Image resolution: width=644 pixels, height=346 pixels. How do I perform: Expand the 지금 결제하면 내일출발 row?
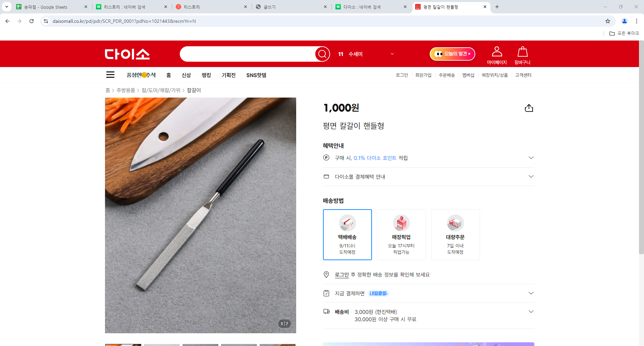[x=428, y=293]
